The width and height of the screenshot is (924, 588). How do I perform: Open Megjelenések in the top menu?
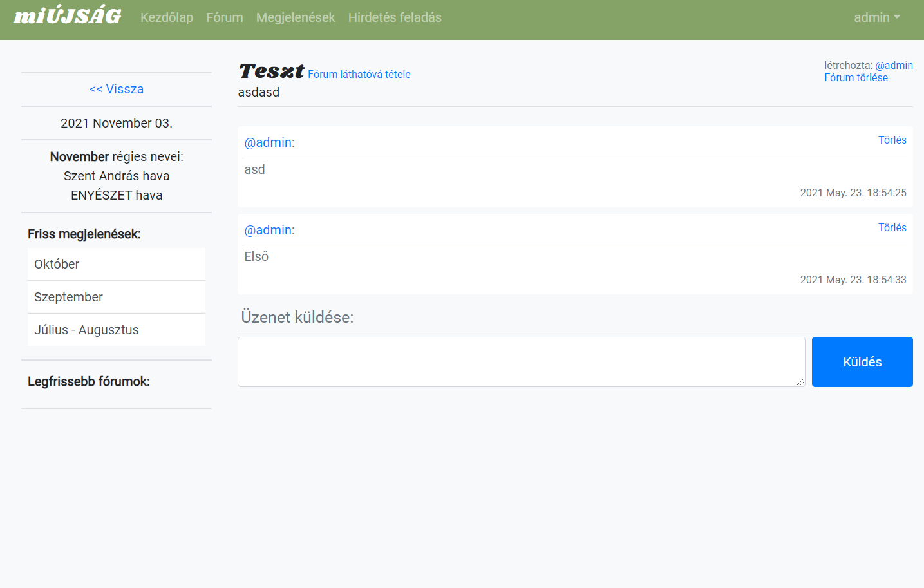(296, 17)
